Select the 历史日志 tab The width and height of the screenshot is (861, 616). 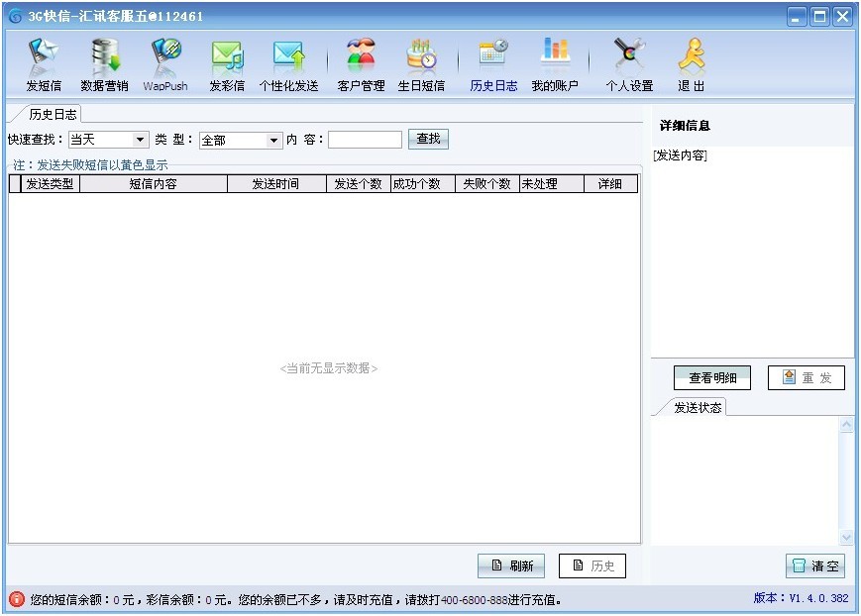(x=53, y=114)
